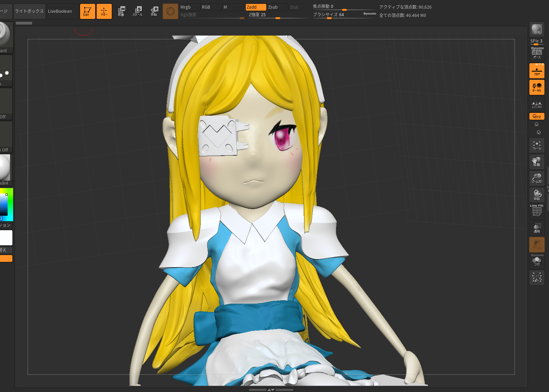The height and width of the screenshot is (392, 549).
Task: Switch to Y-axis rotation mode
Action: [x=537, y=125]
